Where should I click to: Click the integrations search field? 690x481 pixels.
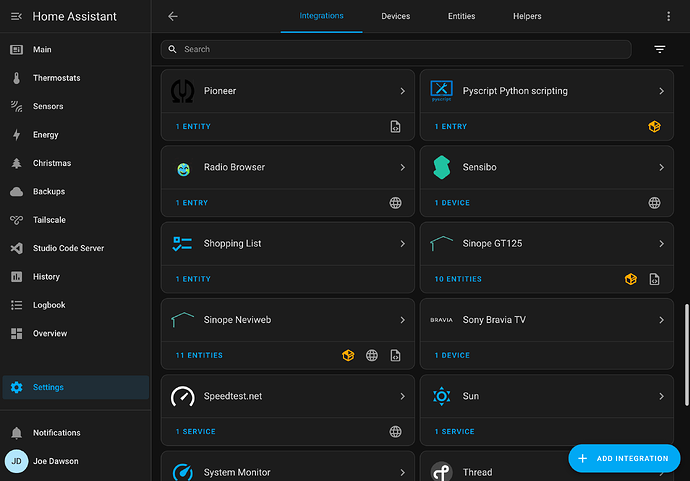[396, 49]
